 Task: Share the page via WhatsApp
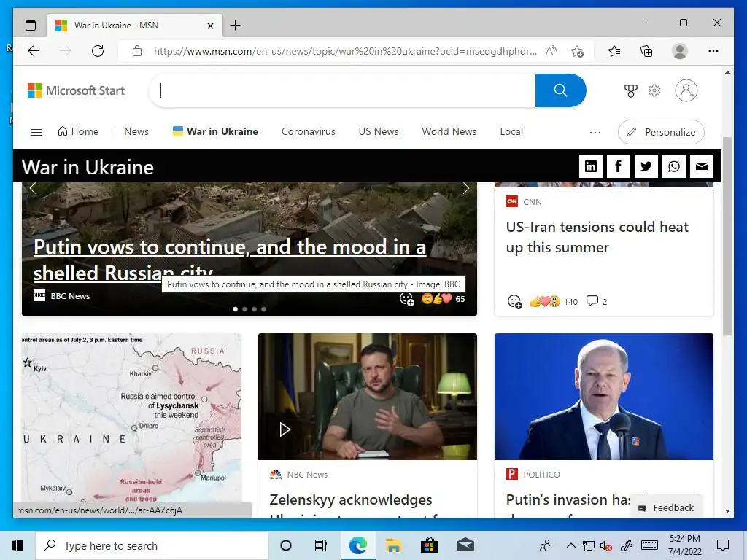673,166
